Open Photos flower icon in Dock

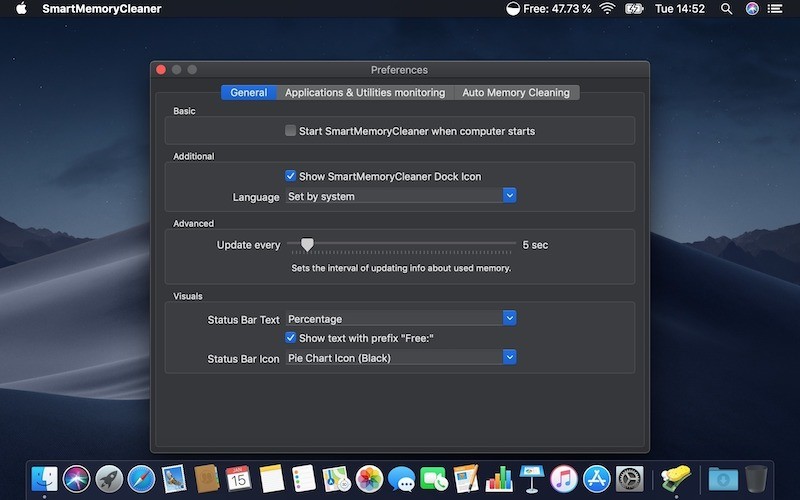click(x=369, y=479)
